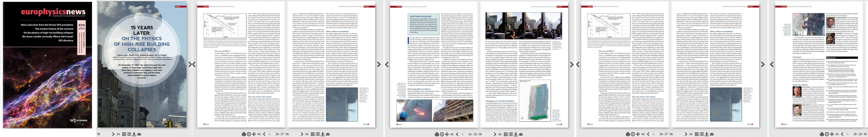Image resolution: width=868 pixels, height=137 pixels.
Task: Open table of contents list in 24-25 toolbar
Action: (511, 134)
